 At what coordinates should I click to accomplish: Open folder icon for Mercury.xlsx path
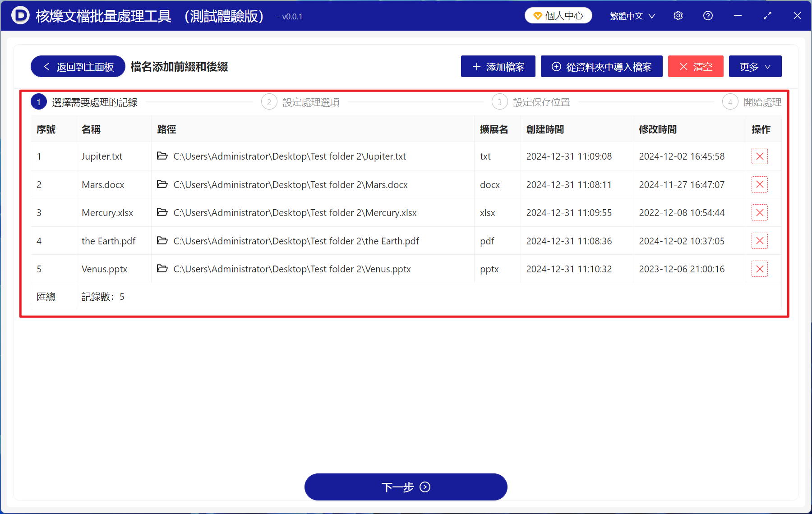coord(162,212)
